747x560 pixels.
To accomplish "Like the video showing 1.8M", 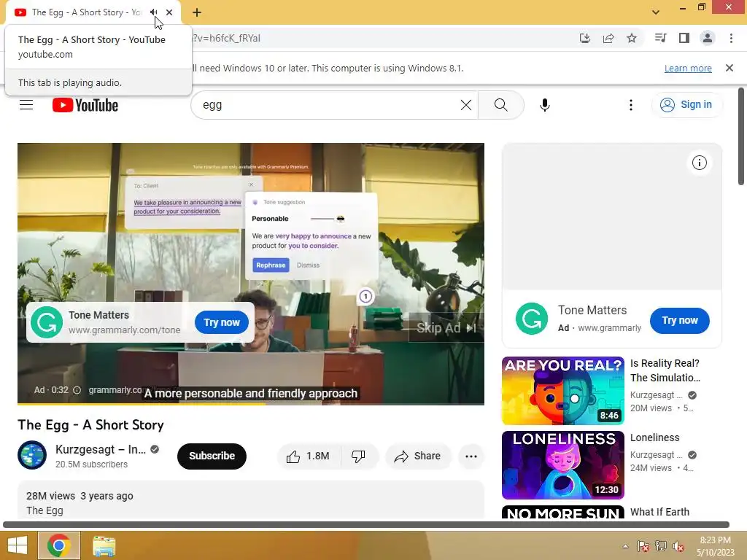I will coord(309,456).
